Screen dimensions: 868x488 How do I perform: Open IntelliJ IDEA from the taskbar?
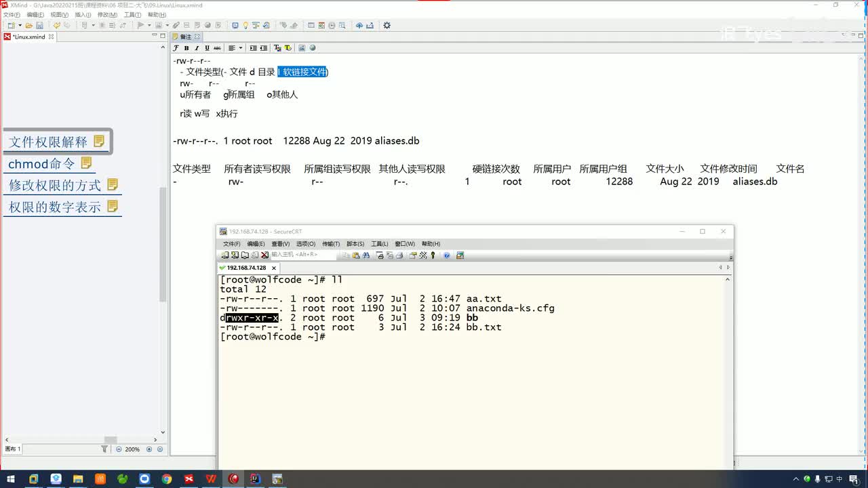pos(255,479)
